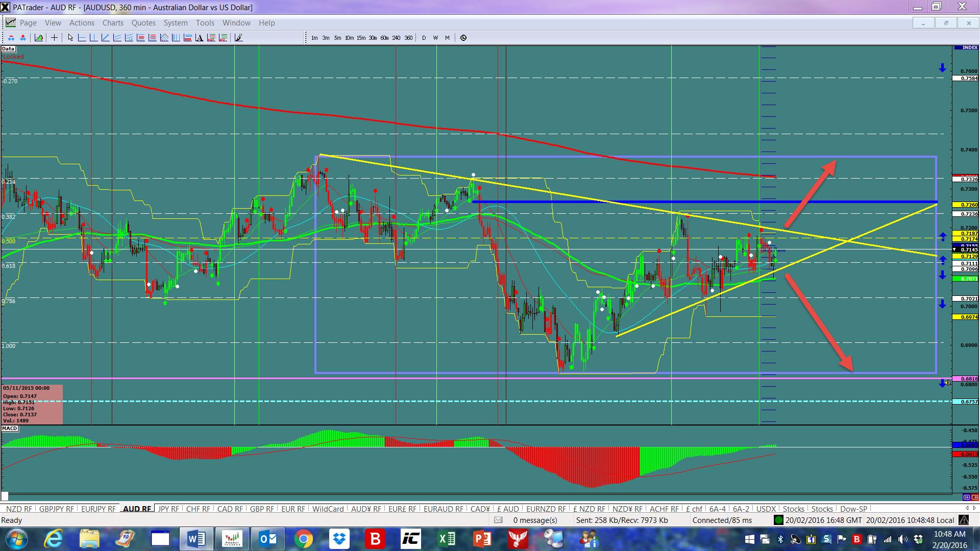
Task: Select the Fibonacci extension lines tool
Action: tap(152, 38)
